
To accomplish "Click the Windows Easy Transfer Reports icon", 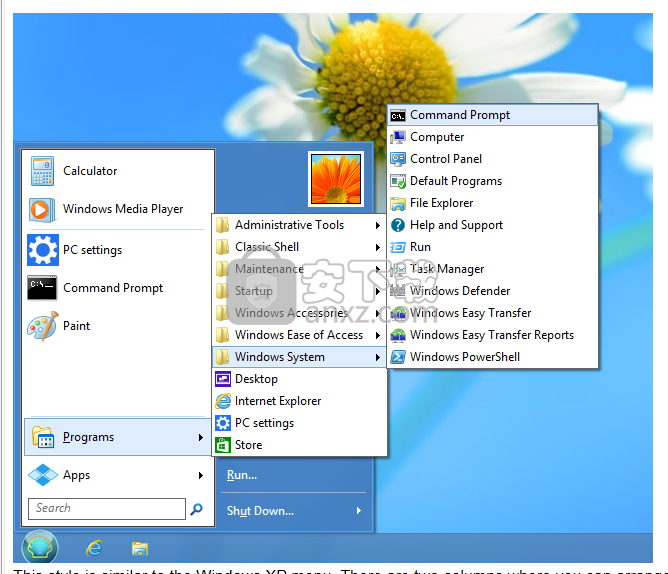I will (398, 335).
